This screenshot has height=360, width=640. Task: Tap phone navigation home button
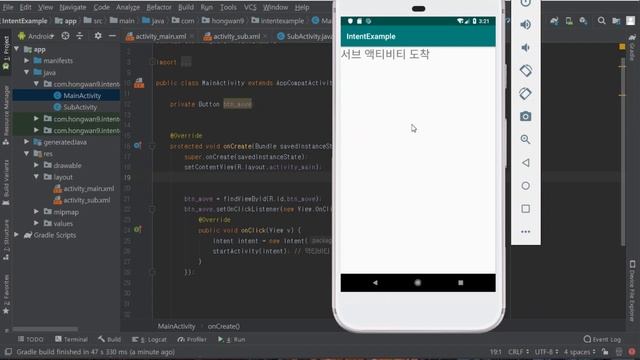click(x=418, y=282)
